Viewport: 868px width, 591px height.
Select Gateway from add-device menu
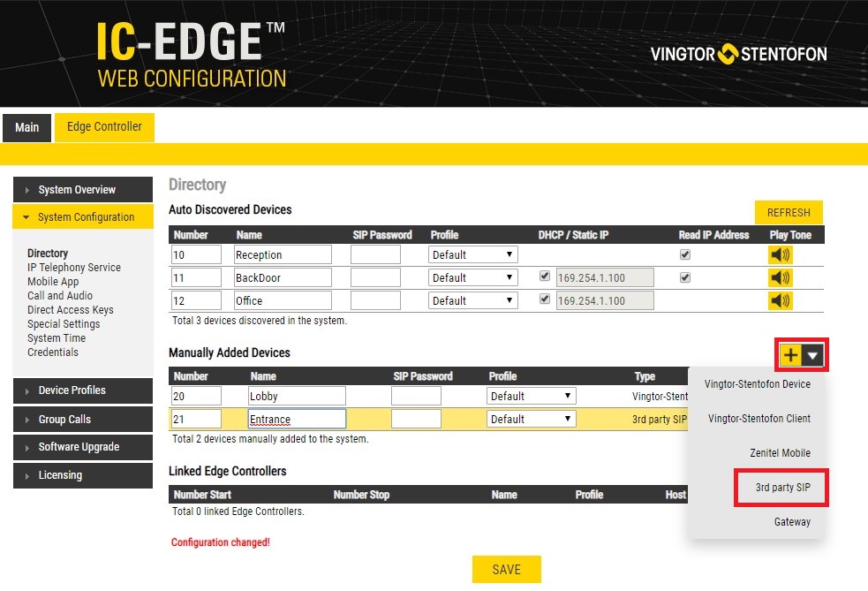[x=792, y=521]
